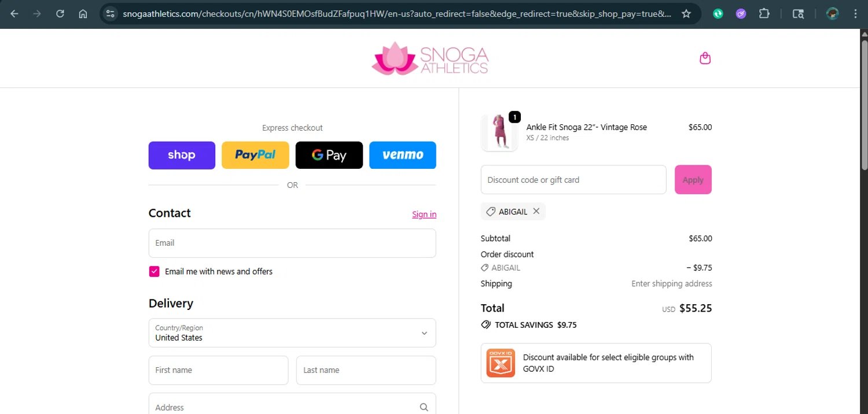Click the address search magnifier icon

tap(424, 407)
